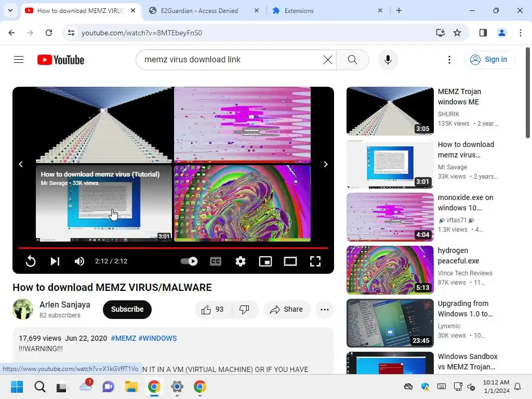
Task: Click the #WINDOWS hashtag
Action: pos(157,338)
